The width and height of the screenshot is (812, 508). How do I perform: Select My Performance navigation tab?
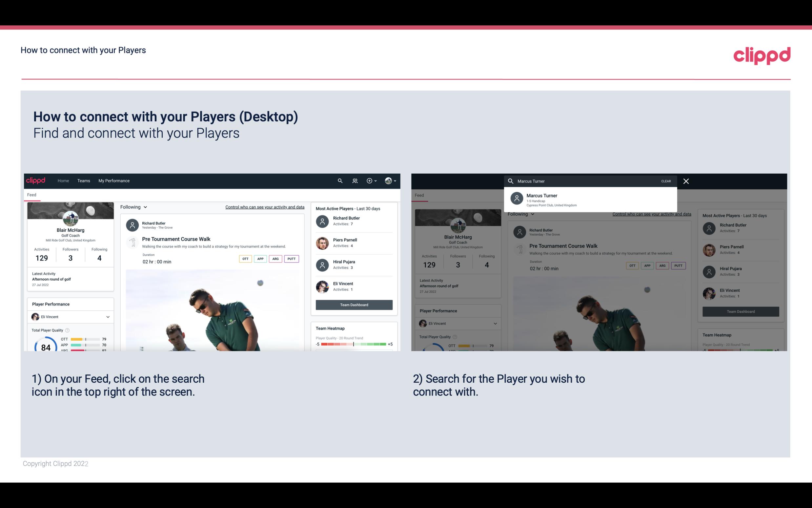[x=114, y=180]
